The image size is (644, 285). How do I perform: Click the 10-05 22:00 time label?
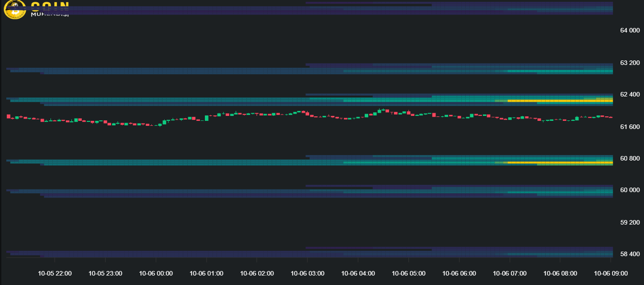[55, 273]
